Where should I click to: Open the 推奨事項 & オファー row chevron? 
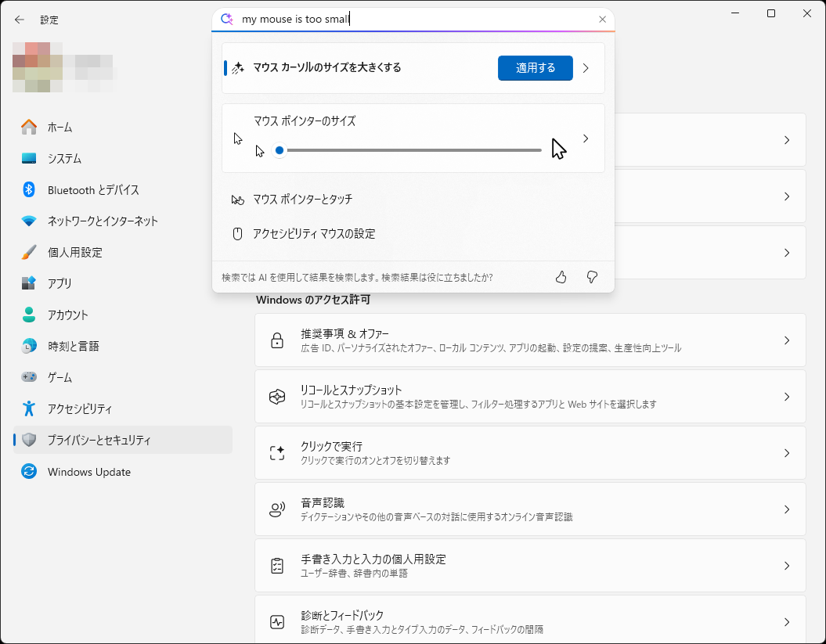point(786,340)
